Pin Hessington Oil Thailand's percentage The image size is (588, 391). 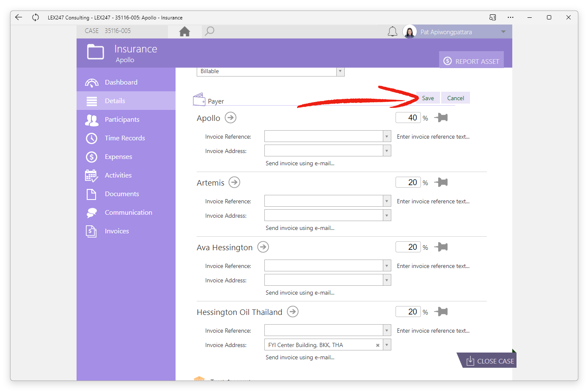click(441, 312)
